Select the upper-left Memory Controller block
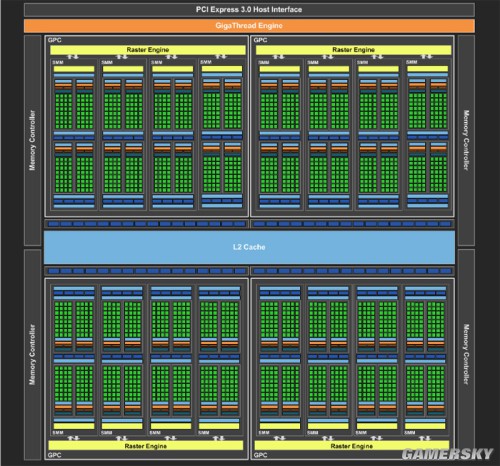This screenshot has width=500, height=466. coord(33,140)
